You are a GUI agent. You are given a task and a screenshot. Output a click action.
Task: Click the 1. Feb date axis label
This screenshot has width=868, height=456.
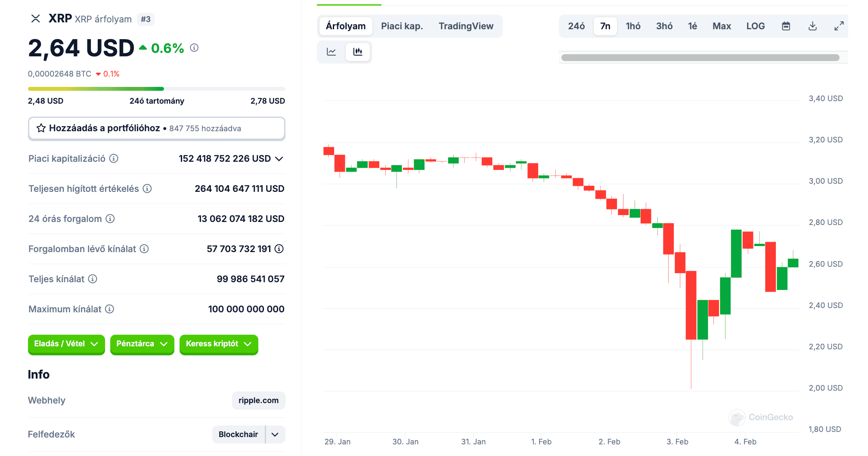coord(541,442)
